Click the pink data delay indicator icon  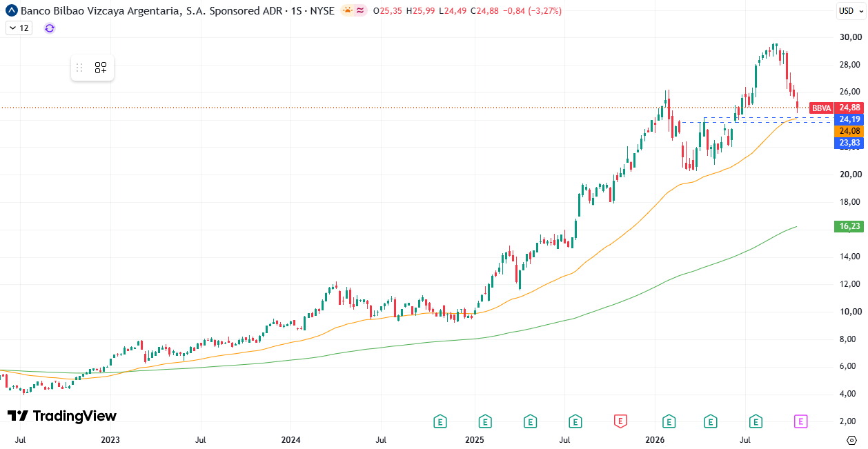pos(360,10)
